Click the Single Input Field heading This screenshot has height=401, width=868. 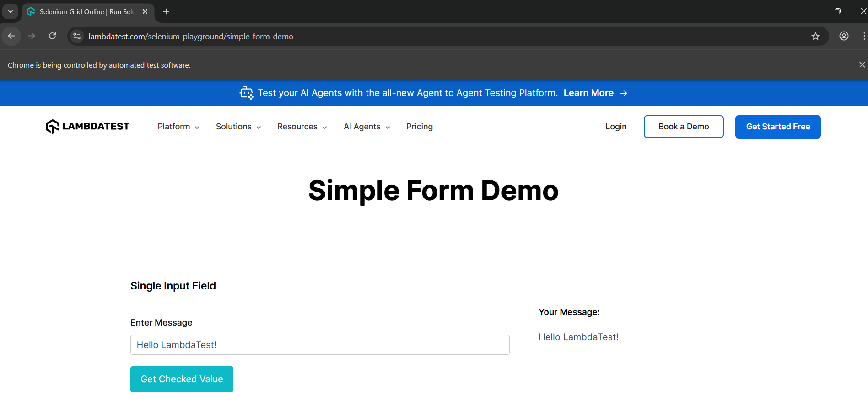[173, 286]
